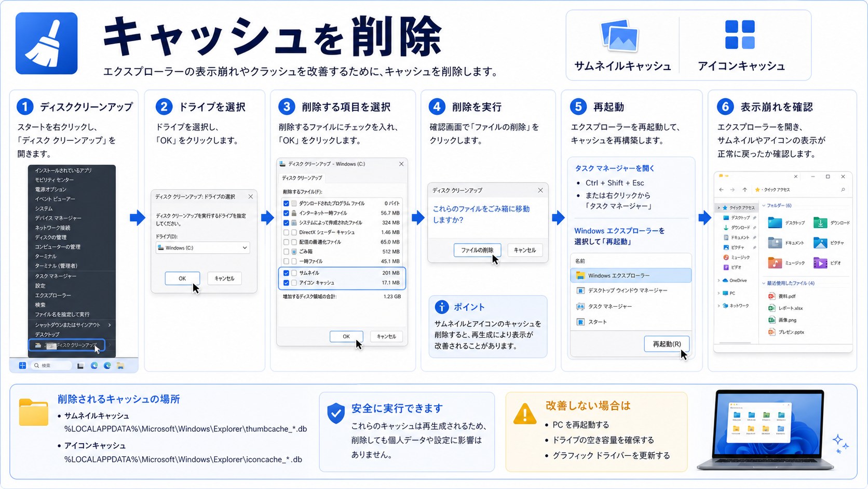Click the Explorer bottom horizontal scrollbar

736,343
